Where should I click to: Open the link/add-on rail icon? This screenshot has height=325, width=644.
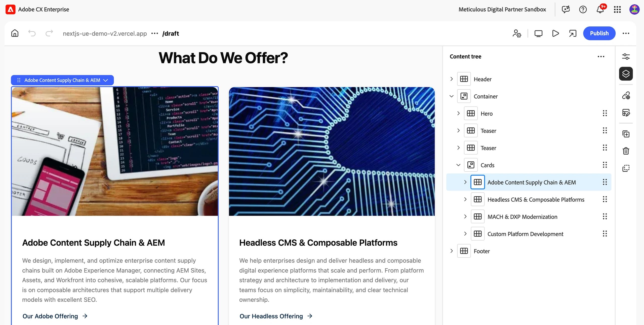coord(626,95)
